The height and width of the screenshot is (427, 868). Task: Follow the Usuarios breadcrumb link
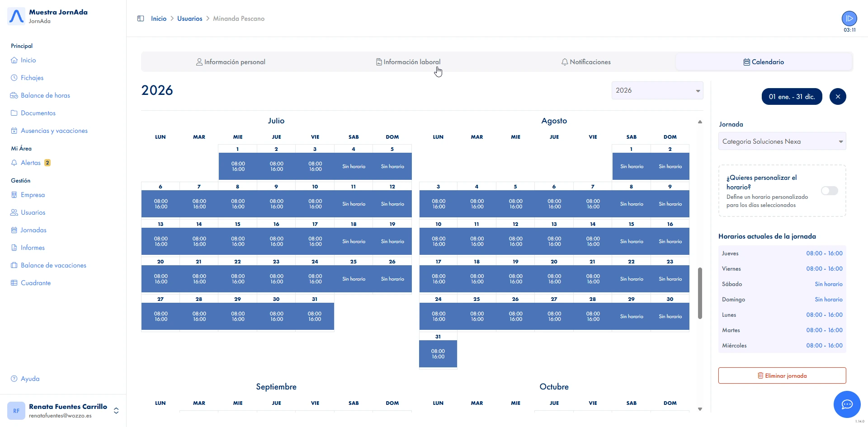[189, 19]
